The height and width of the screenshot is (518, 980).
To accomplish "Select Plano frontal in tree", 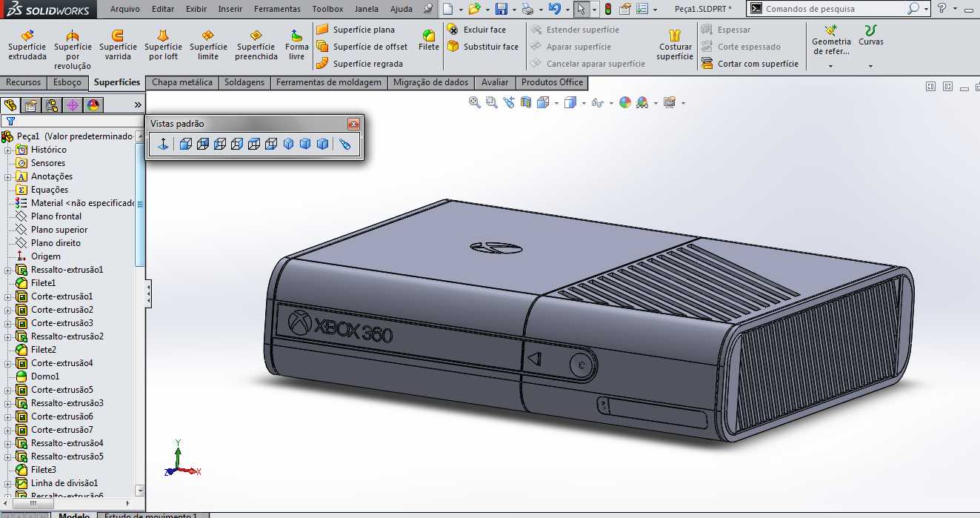I will coord(48,216).
